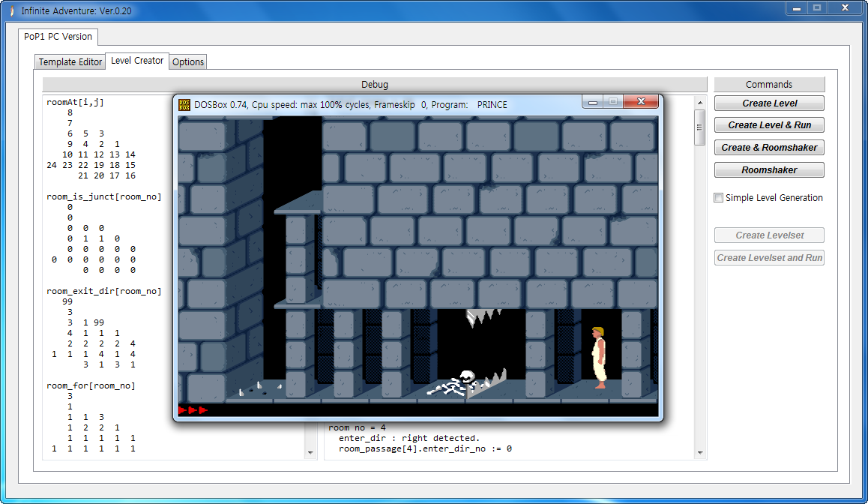
Task: Click the greyed-out Create Levelset button
Action: pyautogui.click(x=769, y=235)
